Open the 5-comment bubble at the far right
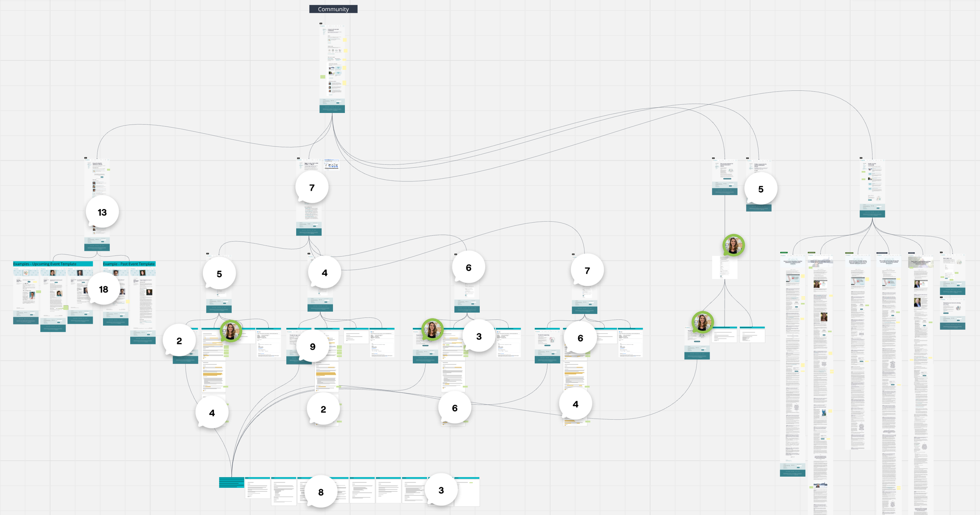 (x=760, y=189)
